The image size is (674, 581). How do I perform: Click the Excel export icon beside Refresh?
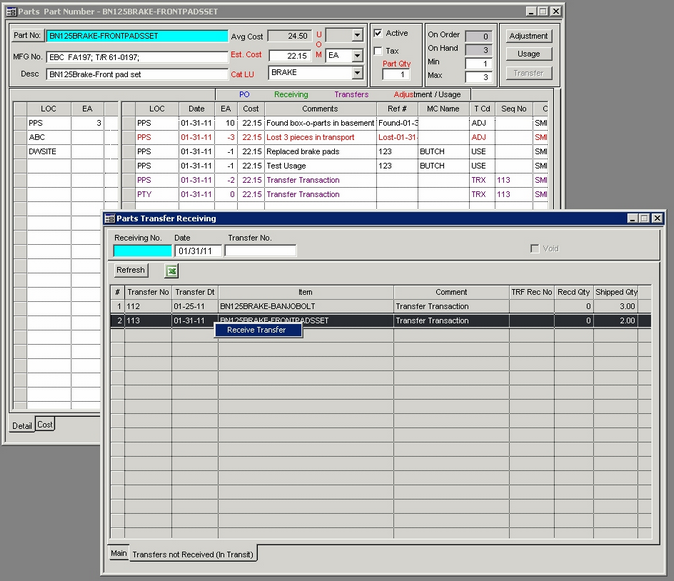click(171, 271)
